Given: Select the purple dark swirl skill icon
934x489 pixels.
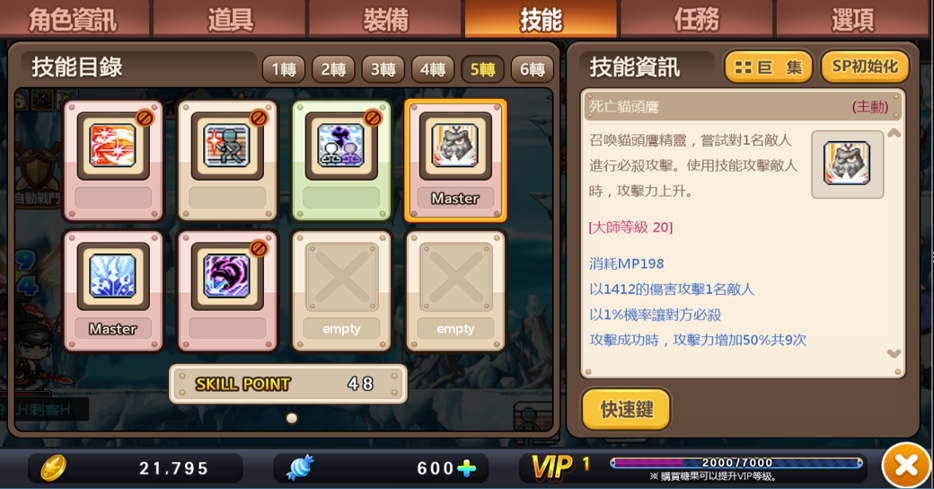Looking at the screenshot, I should point(226,276).
